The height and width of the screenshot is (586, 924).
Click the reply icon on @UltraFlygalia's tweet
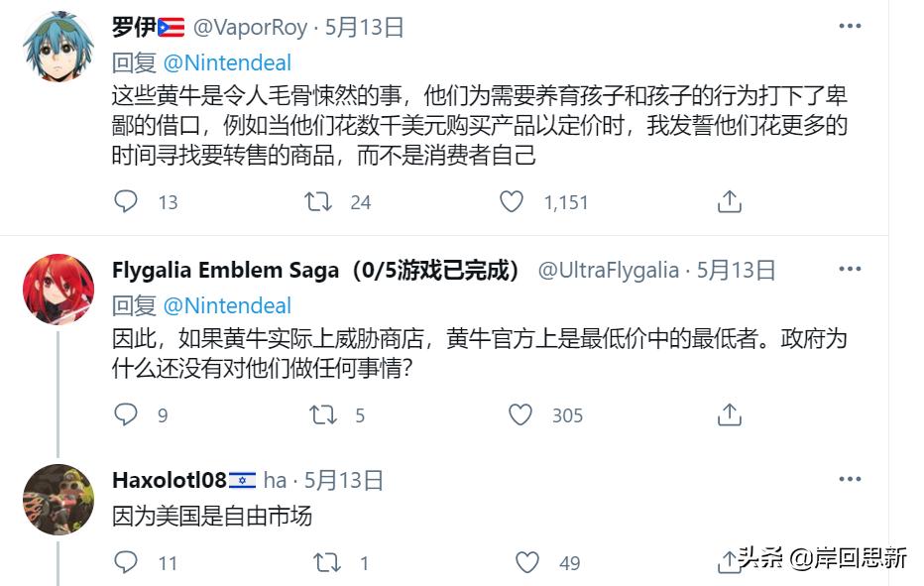pos(125,415)
